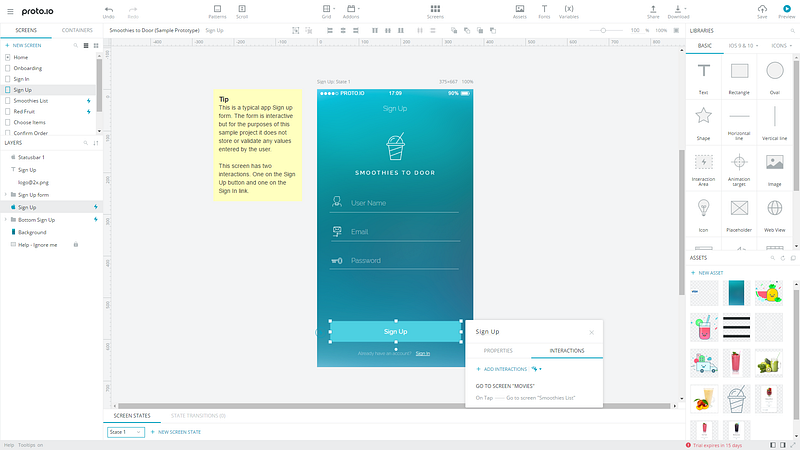Click fit-to-screen zoom icon
Image resolution: width=800 pixels, height=450 pixels.
point(676,31)
